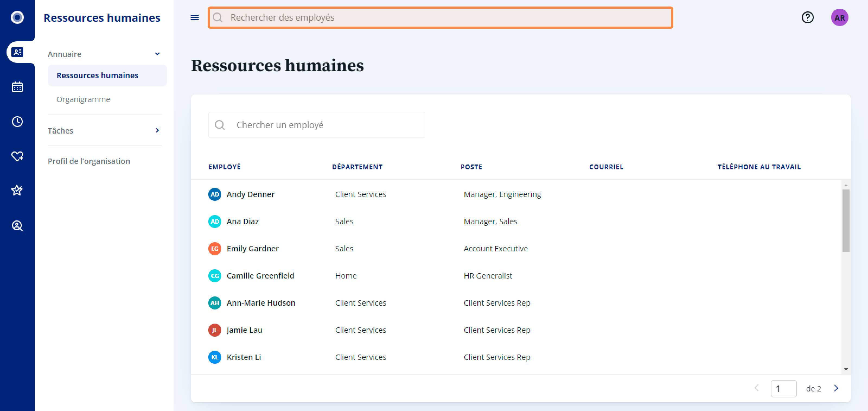The height and width of the screenshot is (411, 868).
Task: Sort by DÉPARTEMENT column header
Action: tap(357, 167)
